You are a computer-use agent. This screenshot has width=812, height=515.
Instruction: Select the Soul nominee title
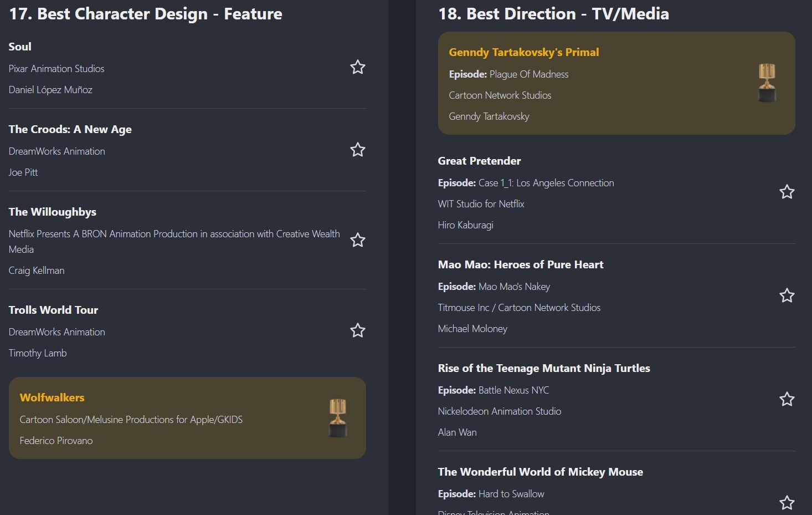20,47
